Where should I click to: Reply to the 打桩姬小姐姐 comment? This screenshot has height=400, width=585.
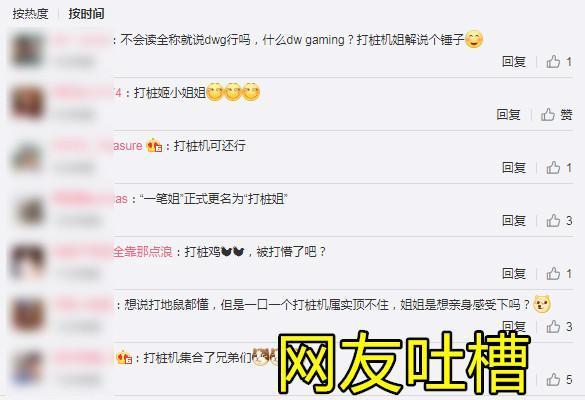[x=508, y=115]
